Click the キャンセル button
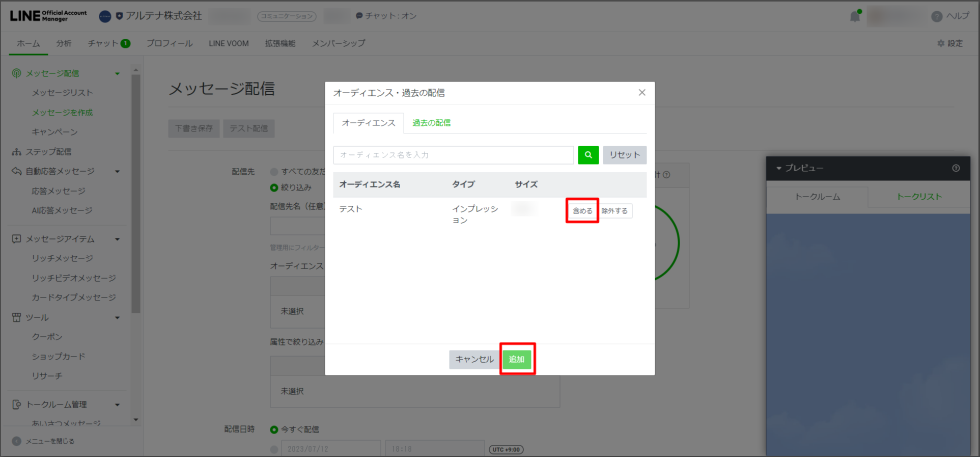This screenshot has height=457, width=980. point(474,359)
